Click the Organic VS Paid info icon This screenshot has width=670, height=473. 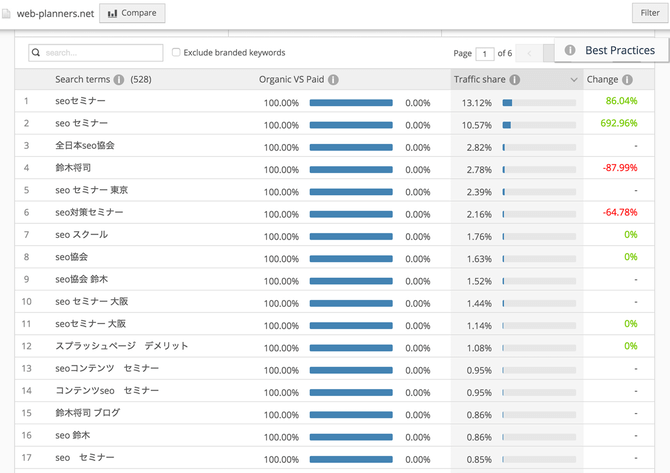333,80
